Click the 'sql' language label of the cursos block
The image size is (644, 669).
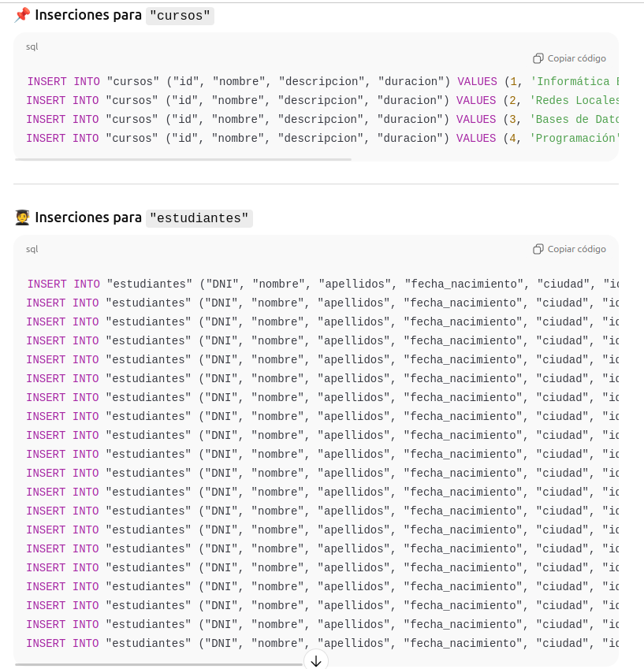(32, 46)
